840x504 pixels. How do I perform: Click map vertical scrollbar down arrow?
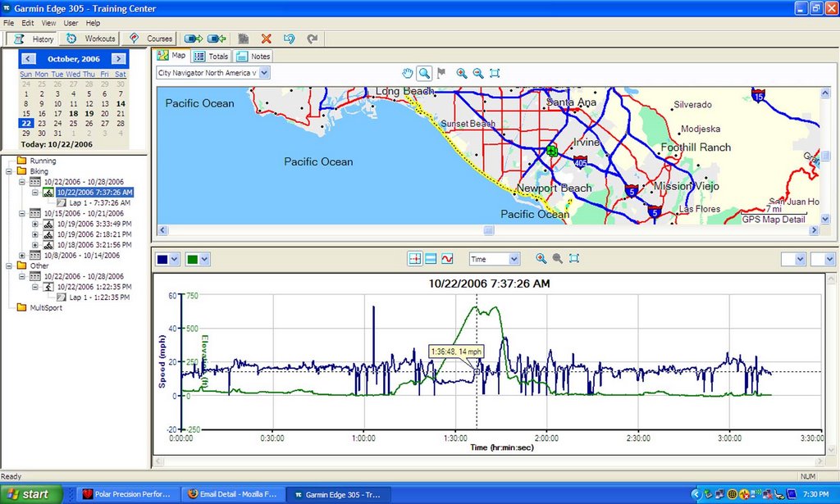(x=825, y=219)
